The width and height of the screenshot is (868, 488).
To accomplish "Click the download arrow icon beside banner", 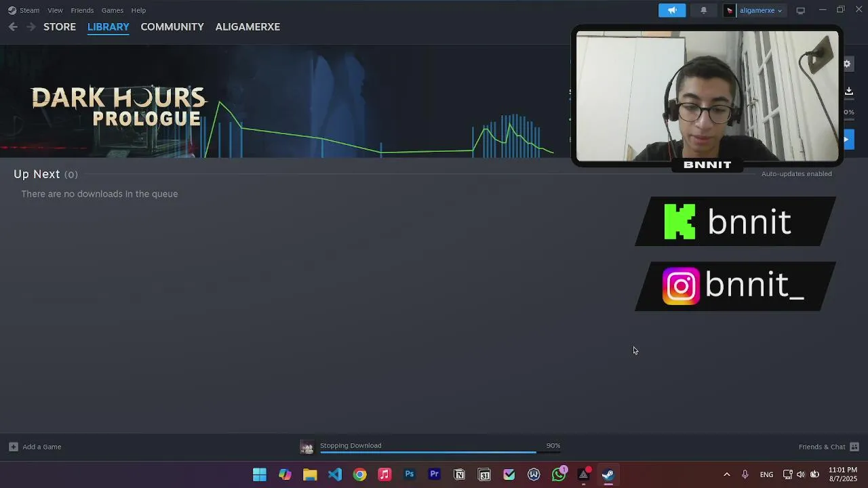I will pyautogui.click(x=848, y=91).
